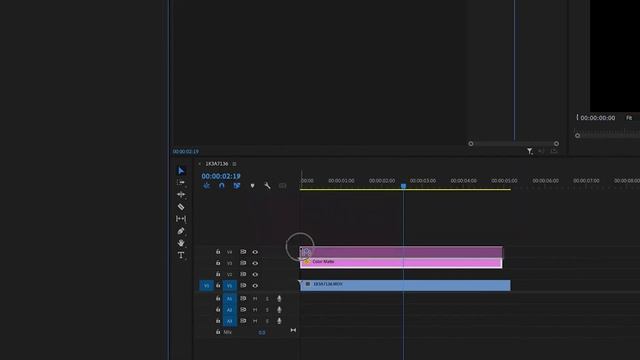This screenshot has width=640, height=360.
Task: Toggle lock on track V3
Action: (x=218, y=263)
